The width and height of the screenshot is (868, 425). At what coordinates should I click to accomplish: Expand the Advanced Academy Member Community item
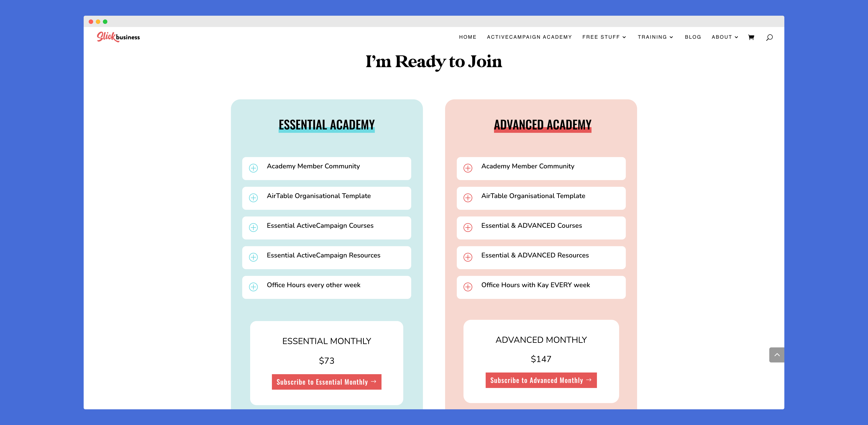click(468, 166)
